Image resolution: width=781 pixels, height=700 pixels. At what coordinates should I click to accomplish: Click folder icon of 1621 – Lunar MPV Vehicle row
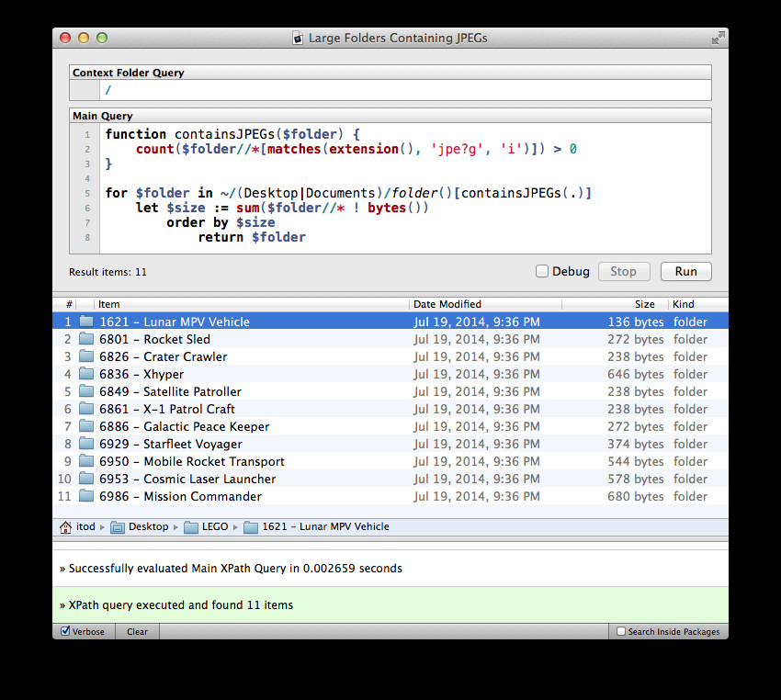click(x=86, y=322)
